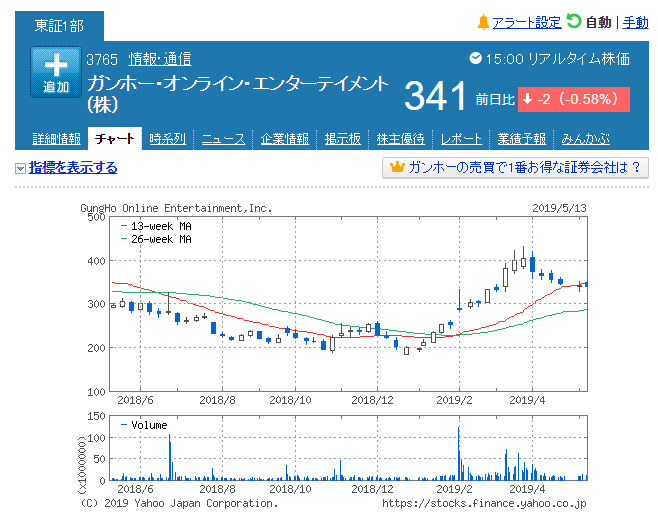The height and width of the screenshot is (517, 658).
Task: Switch to the 詳細情報 tab
Action: pos(56,139)
